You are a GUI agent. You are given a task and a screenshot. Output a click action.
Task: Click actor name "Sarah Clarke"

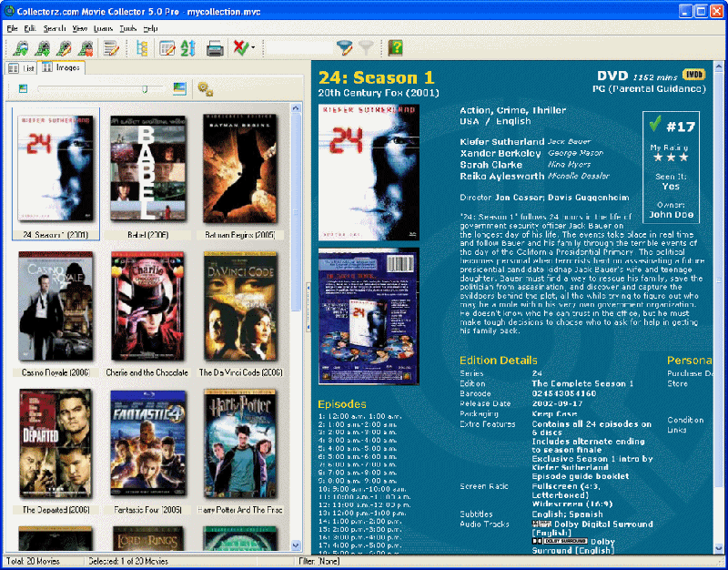(x=490, y=165)
